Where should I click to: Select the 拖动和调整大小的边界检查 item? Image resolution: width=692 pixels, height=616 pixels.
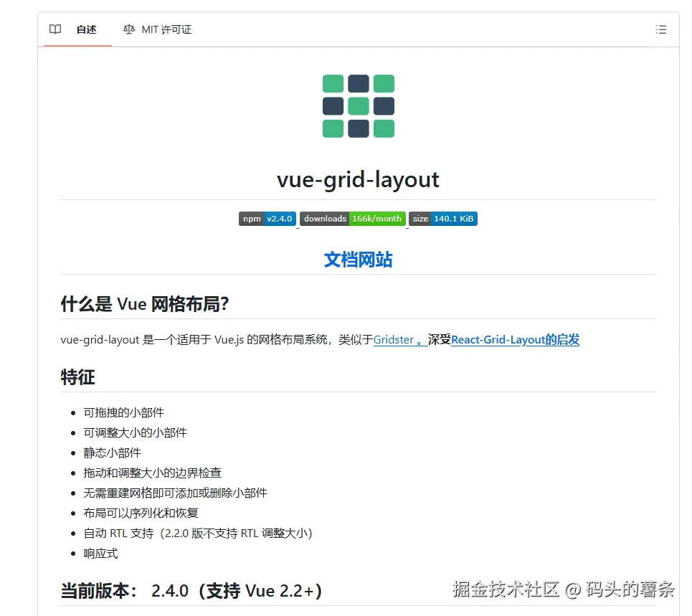coord(152,473)
